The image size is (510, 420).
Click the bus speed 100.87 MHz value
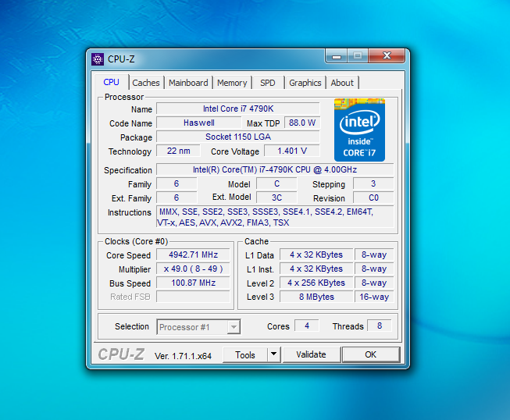click(x=193, y=283)
